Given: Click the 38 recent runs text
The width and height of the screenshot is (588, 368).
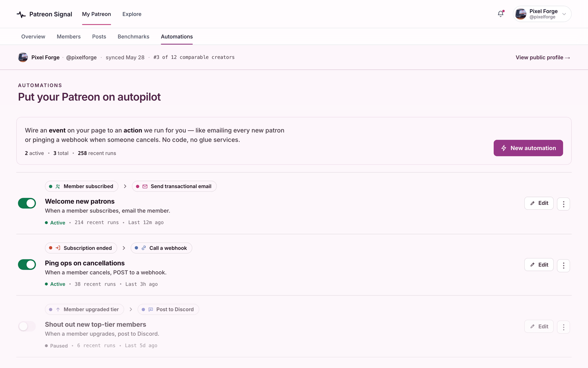Looking at the screenshot, I should pos(95,284).
